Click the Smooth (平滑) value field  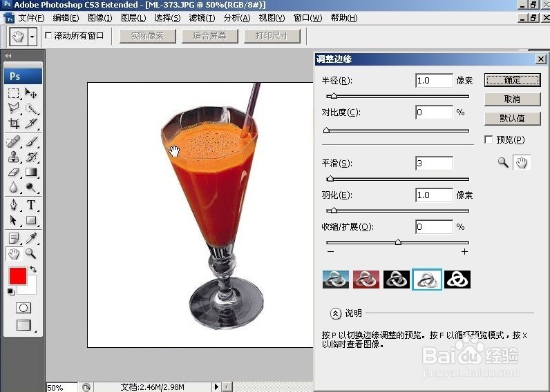point(434,164)
